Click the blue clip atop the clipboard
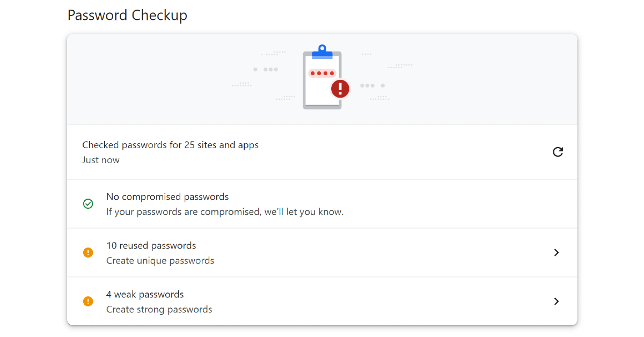 (x=322, y=52)
